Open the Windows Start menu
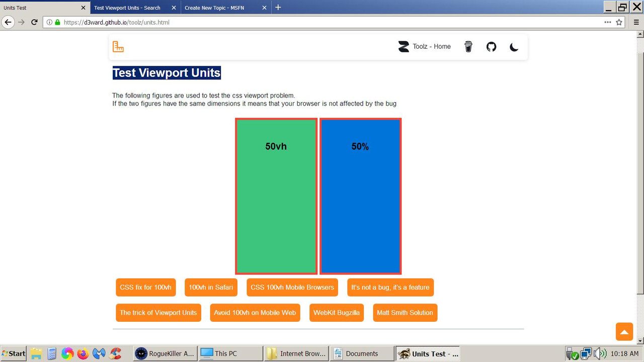This screenshot has height=362, width=644. click(x=14, y=353)
